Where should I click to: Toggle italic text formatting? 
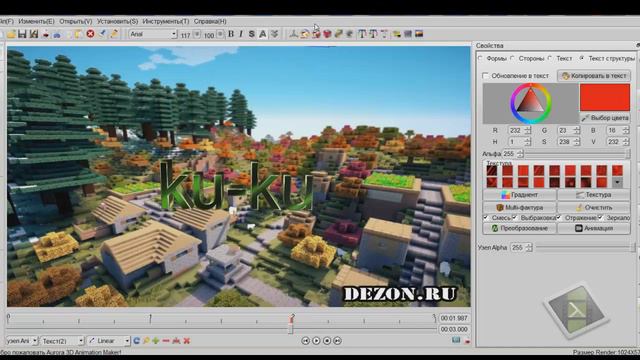coord(241,34)
